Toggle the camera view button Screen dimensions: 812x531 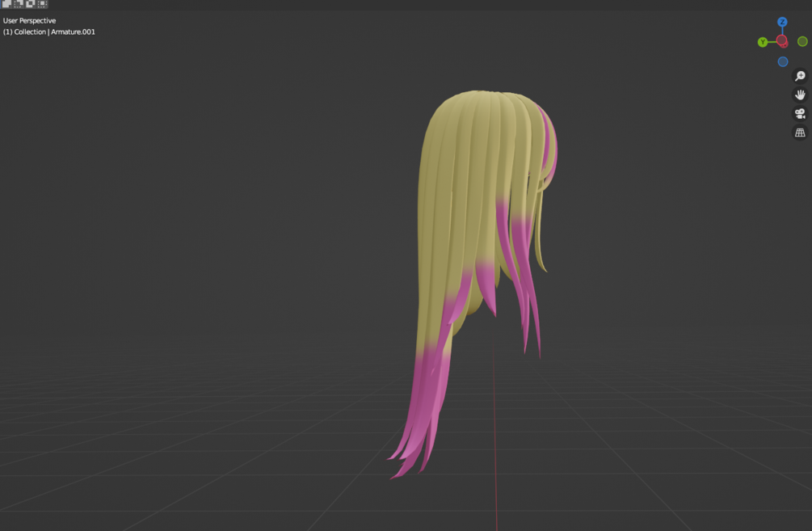point(800,113)
